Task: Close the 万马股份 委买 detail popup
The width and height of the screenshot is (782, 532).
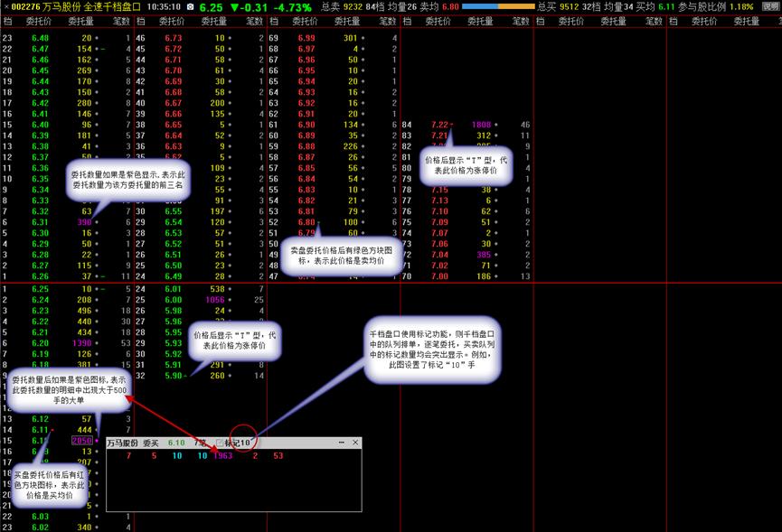Action: pyautogui.click(x=355, y=443)
